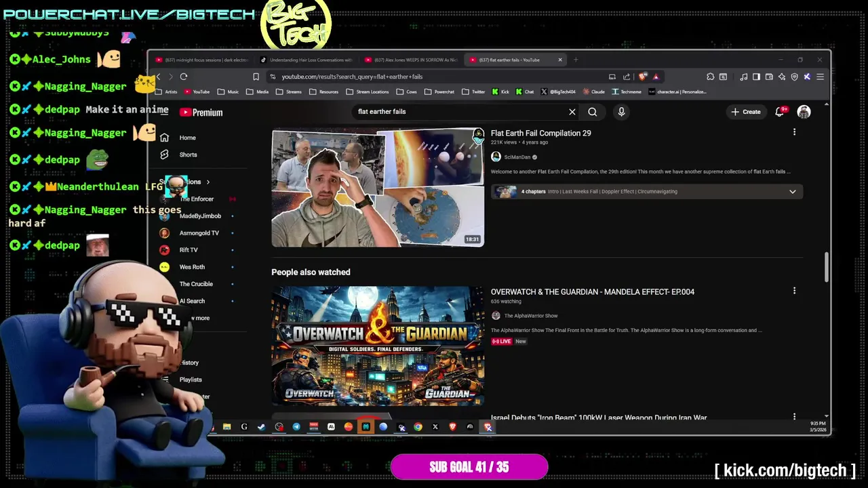
Task: Open Steam from the Windows taskbar
Action: coord(262,427)
